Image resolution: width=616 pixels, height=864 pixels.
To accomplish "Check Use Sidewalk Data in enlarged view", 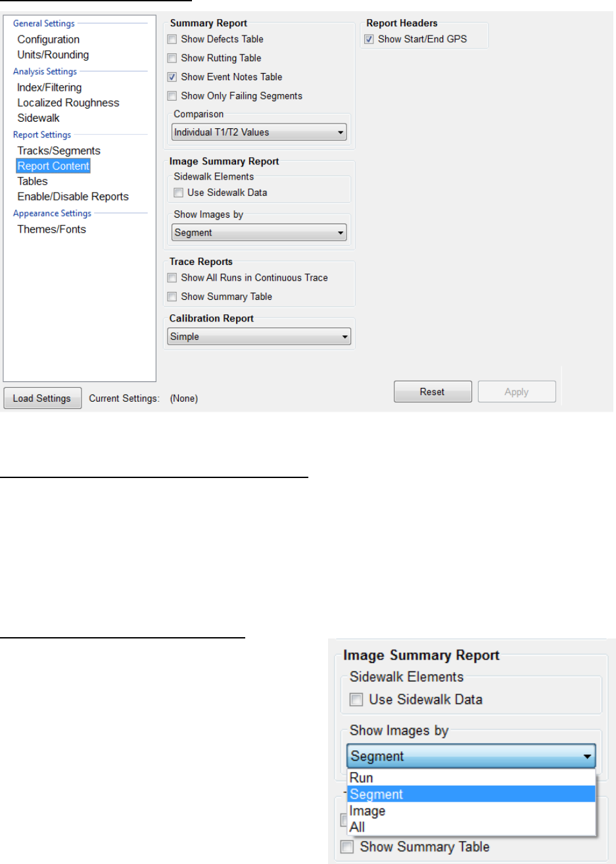I will point(356,700).
